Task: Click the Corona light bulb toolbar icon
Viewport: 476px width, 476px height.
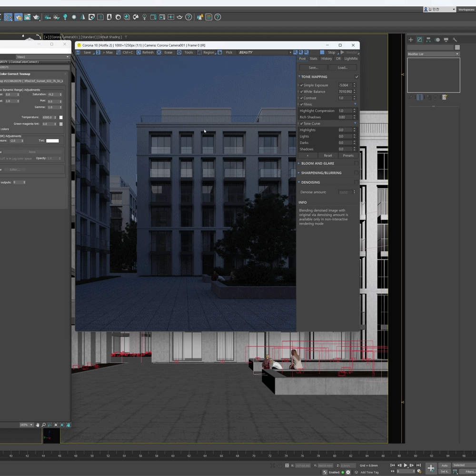Action: pyautogui.click(x=65, y=17)
